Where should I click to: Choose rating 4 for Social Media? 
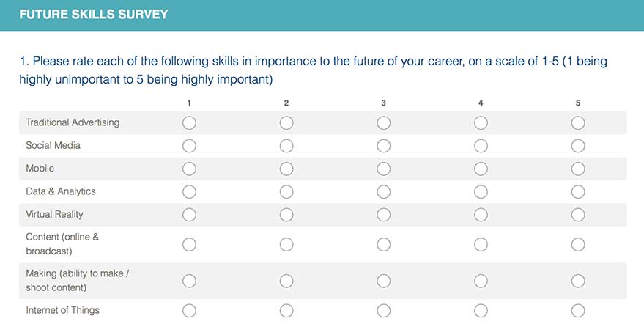[481, 146]
